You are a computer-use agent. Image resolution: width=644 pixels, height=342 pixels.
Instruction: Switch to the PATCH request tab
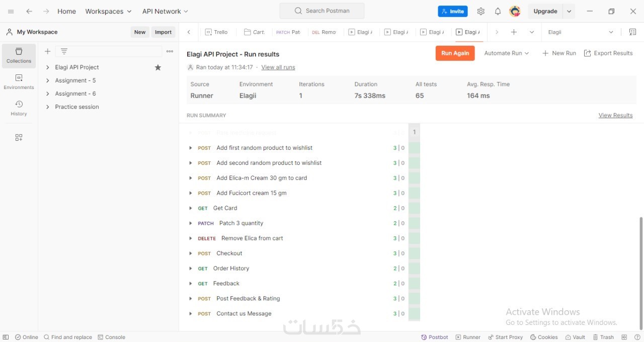(x=288, y=32)
